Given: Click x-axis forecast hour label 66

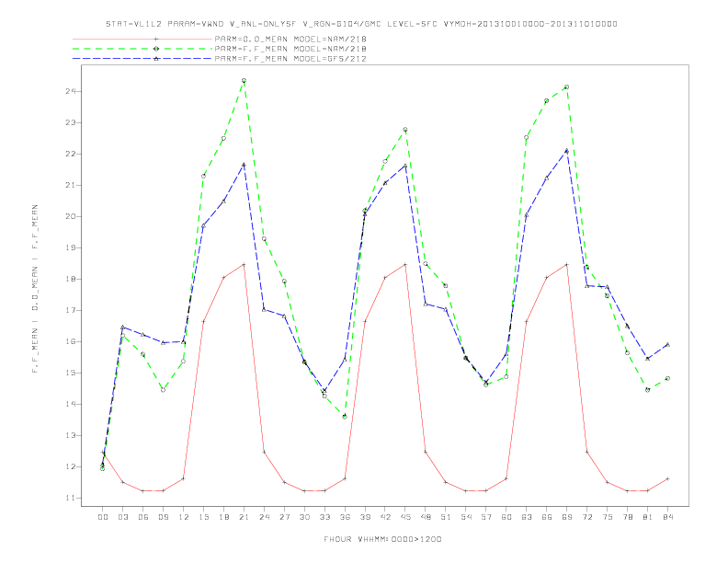Looking at the screenshot, I should 547,517.
